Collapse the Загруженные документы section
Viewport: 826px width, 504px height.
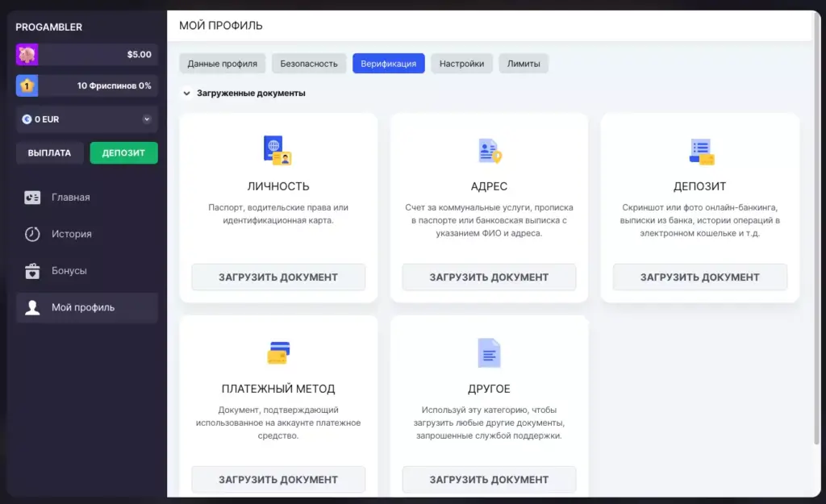tap(186, 93)
